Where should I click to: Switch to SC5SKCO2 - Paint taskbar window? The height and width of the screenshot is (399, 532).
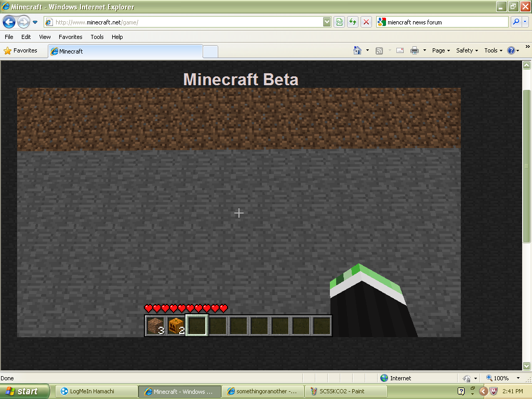pos(346,391)
